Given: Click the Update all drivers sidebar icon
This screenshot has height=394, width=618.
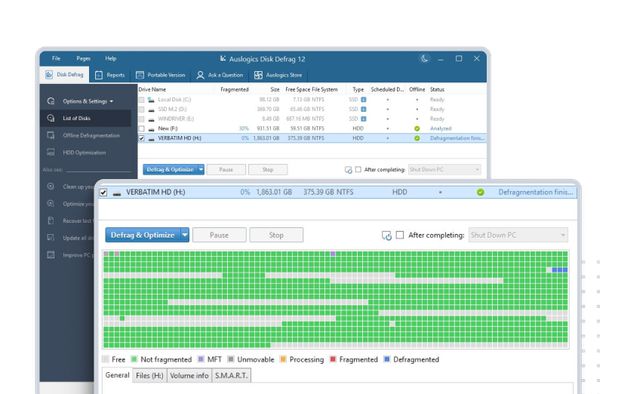Looking at the screenshot, I should tap(51, 238).
